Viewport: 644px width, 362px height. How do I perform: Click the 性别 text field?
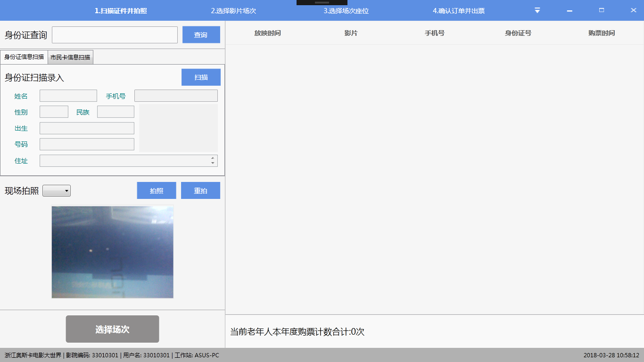54,112
